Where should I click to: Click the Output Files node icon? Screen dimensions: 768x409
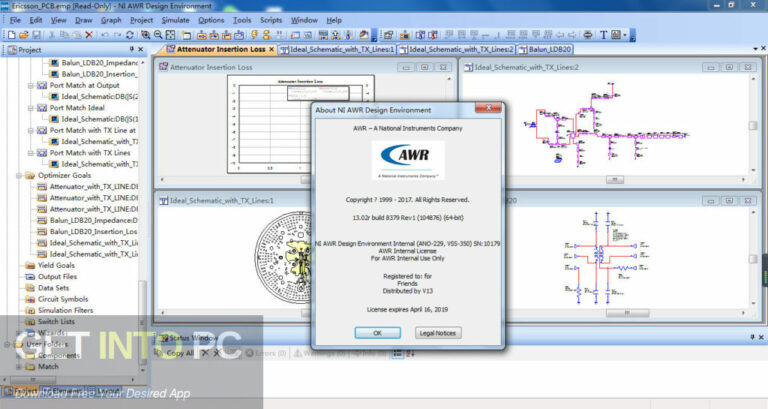30,277
